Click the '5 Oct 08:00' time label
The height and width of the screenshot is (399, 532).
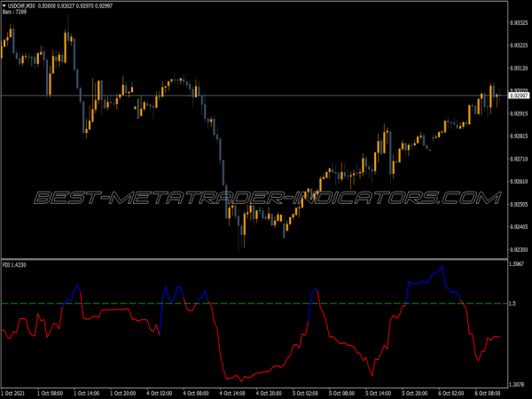(x=341, y=393)
